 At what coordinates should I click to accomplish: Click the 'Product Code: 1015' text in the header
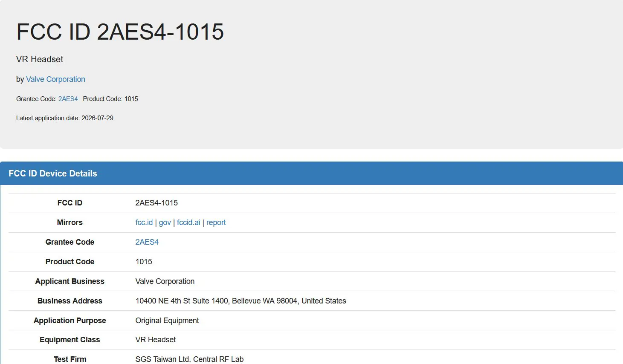point(110,99)
